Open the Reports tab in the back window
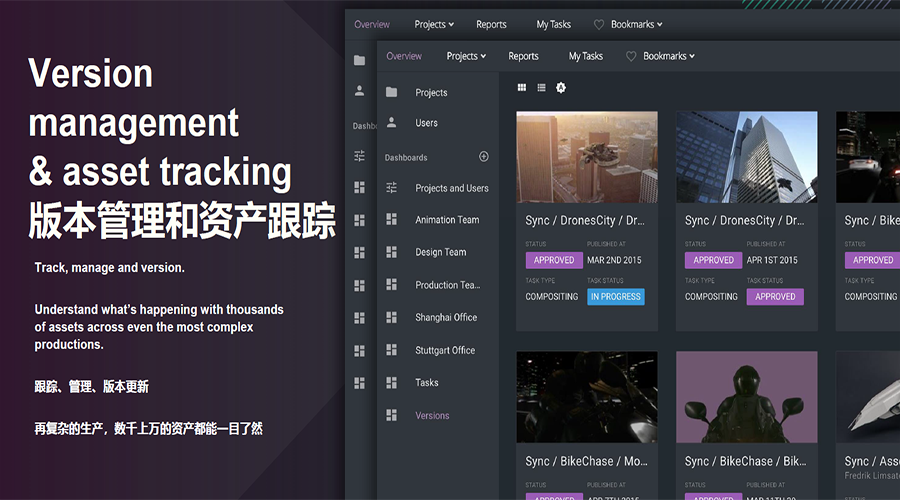This screenshot has width=900, height=500. click(491, 24)
